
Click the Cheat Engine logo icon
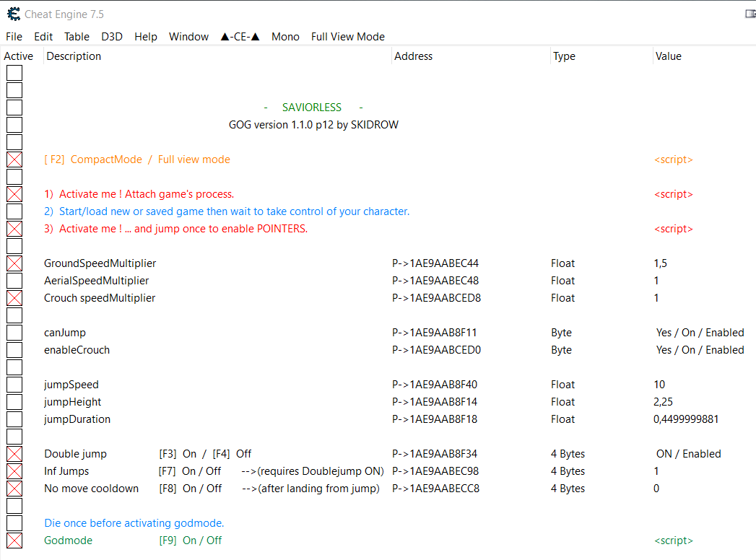[13, 14]
